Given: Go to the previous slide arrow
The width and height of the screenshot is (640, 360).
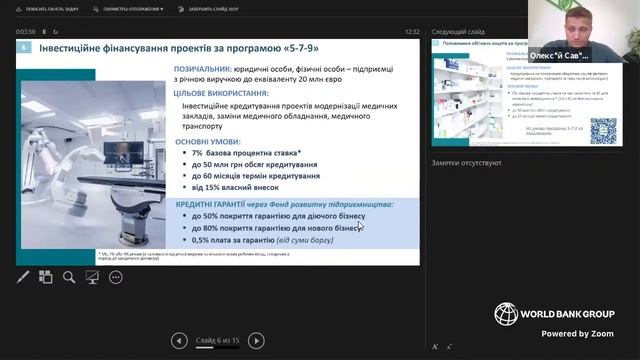Looking at the screenshot, I should coord(179,340).
